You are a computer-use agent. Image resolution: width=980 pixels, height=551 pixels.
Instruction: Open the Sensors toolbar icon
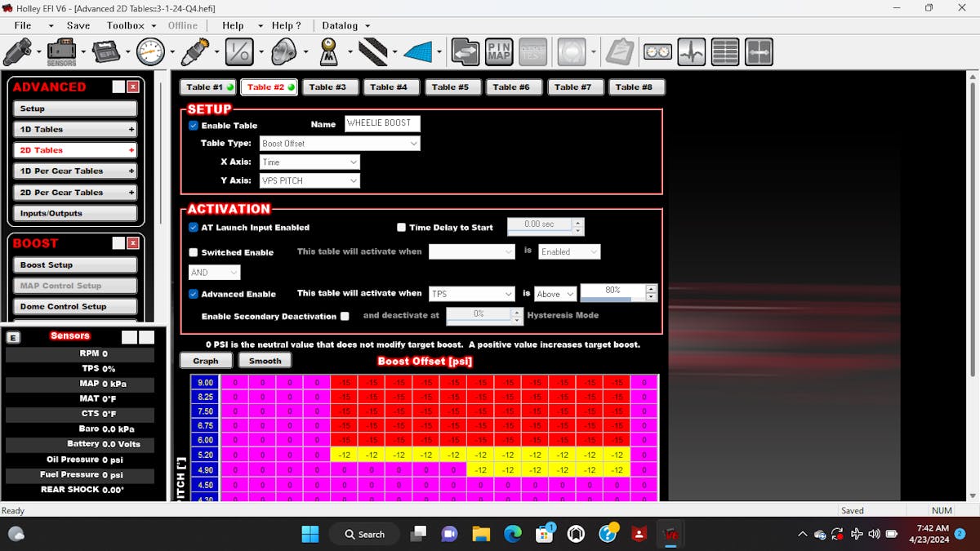pyautogui.click(x=61, y=52)
